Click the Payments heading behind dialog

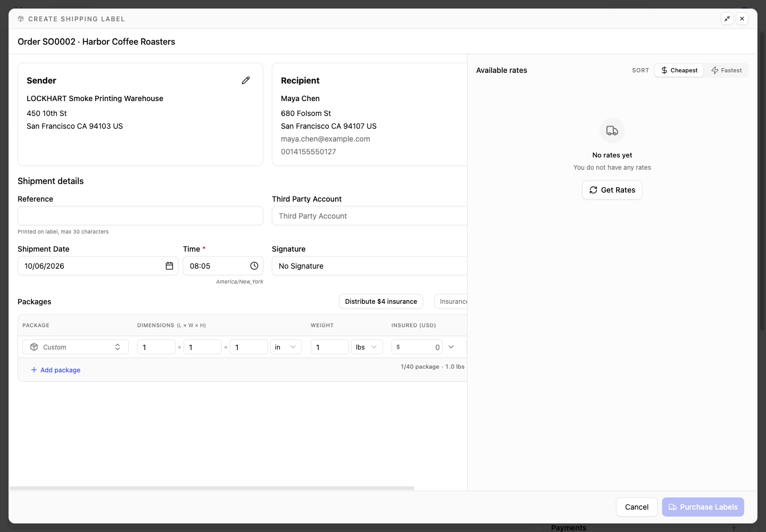pos(569,528)
